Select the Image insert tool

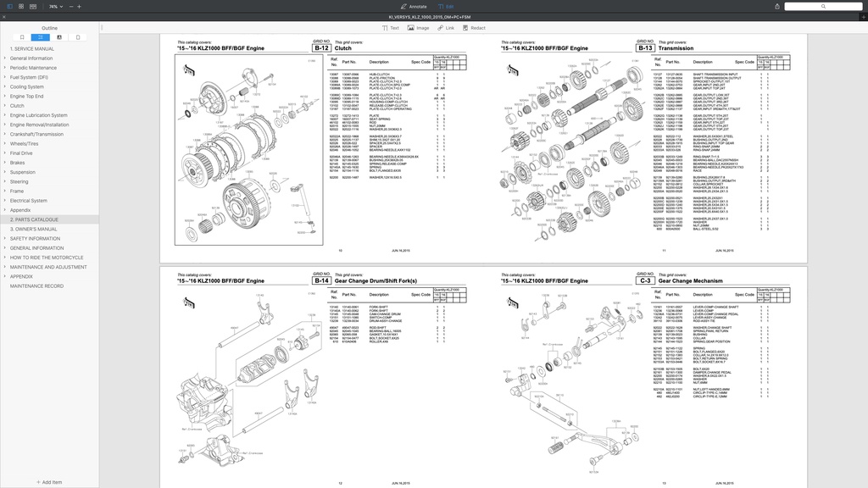pos(418,28)
